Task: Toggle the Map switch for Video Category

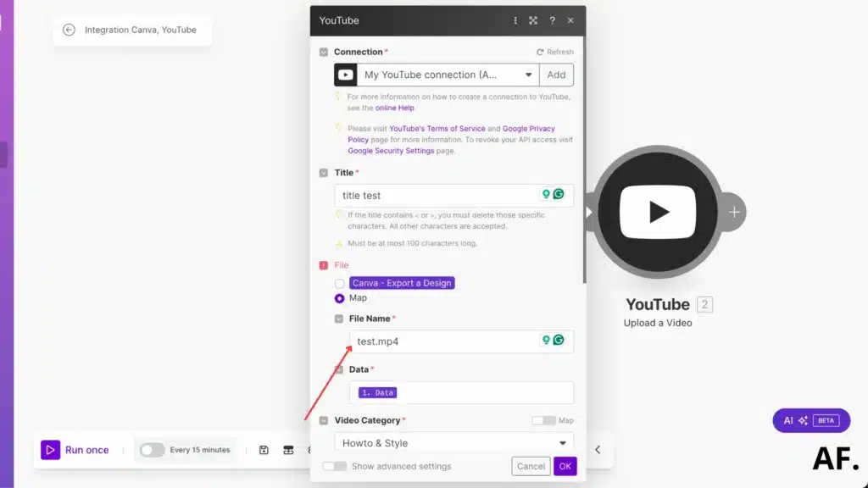Action: pos(543,420)
